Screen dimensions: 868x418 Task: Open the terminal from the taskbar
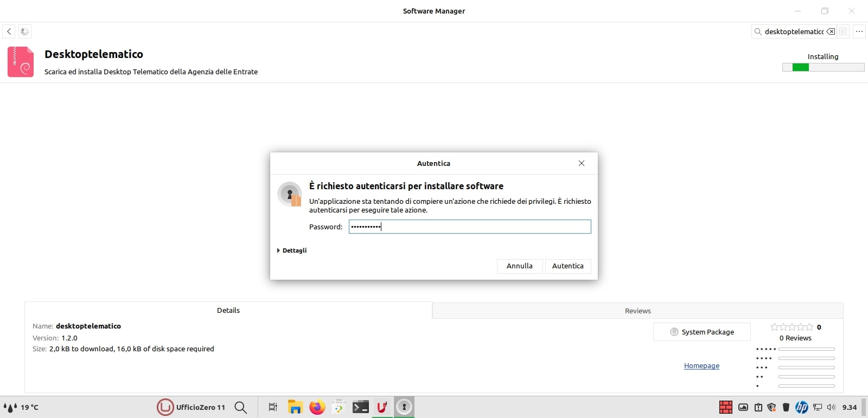[361, 407]
